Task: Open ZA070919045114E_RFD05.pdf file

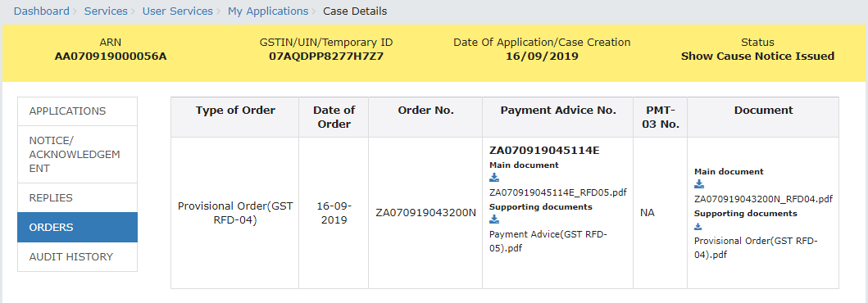Action: (x=558, y=192)
